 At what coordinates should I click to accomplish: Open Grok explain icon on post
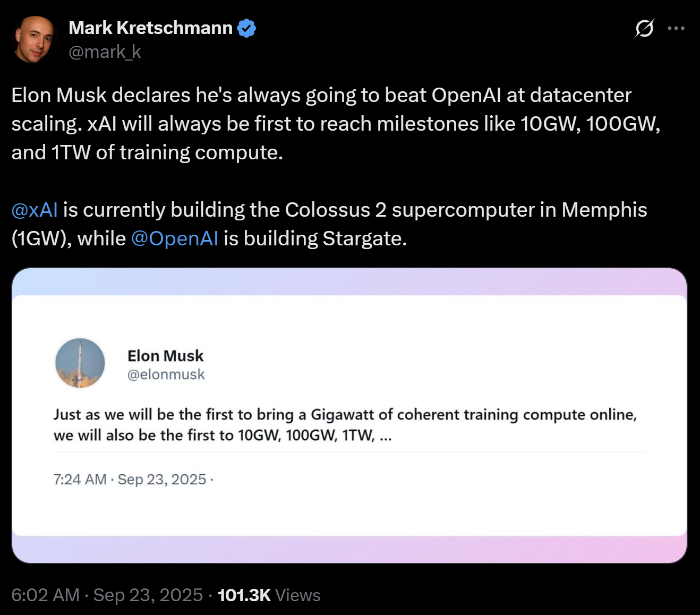click(x=644, y=28)
